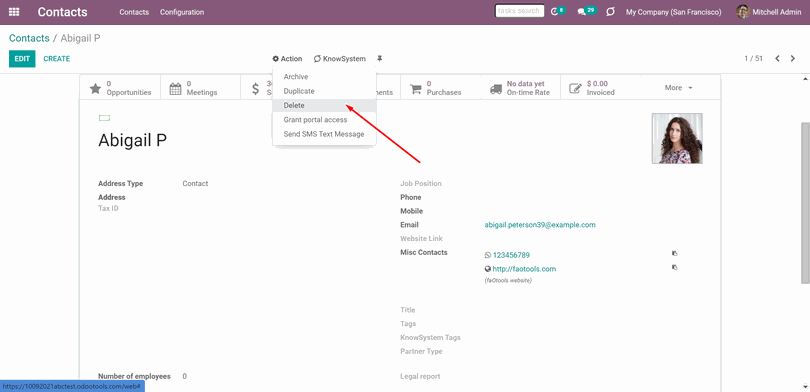Click the Contacts app title
Screen dimensions: 810x392
coord(63,12)
